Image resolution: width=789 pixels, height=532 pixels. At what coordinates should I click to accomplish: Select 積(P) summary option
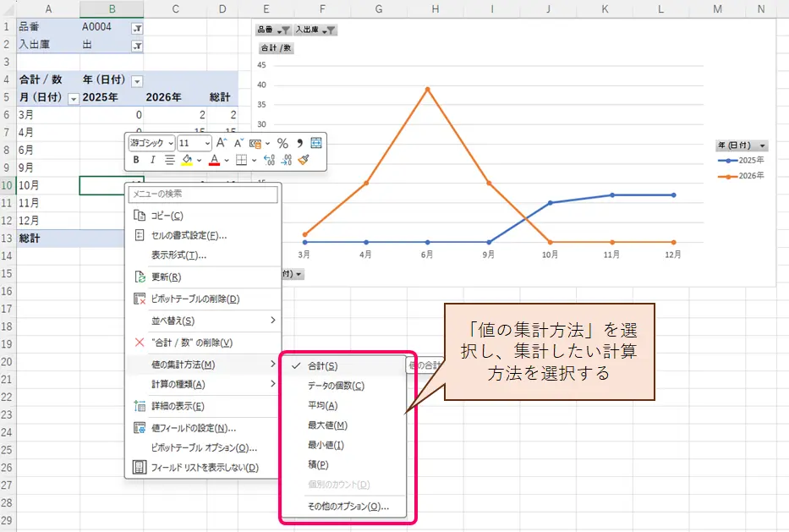pyautogui.click(x=343, y=465)
